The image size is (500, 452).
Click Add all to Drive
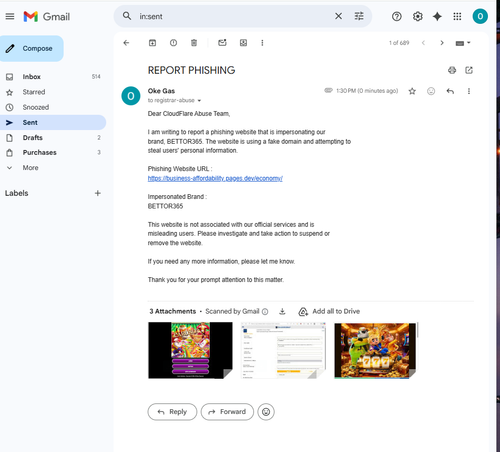coord(329,311)
